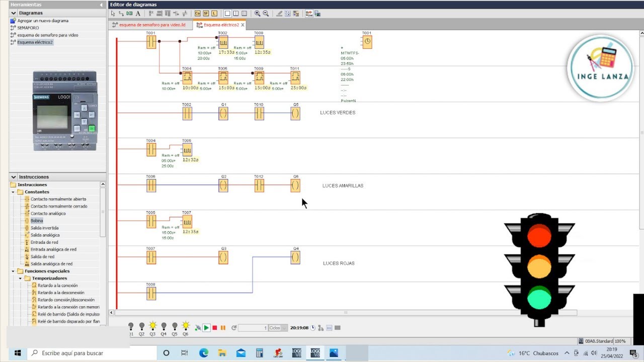Select the arrow selection tool in the toolbar
This screenshot has width=644, height=362.
[113, 14]
